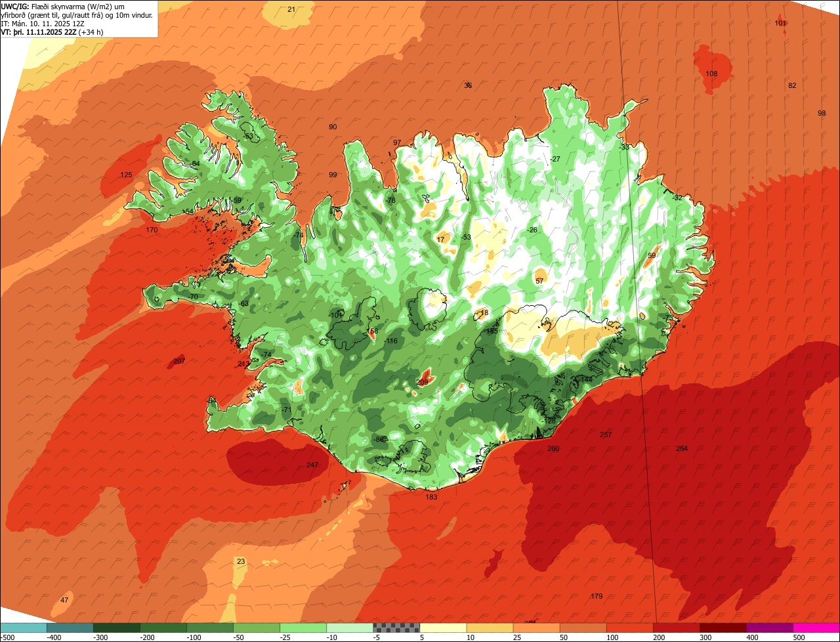Click the '-104' value by the western glacier outline
The width and height of the screenshot is (840, 642).
click(335, 315)
